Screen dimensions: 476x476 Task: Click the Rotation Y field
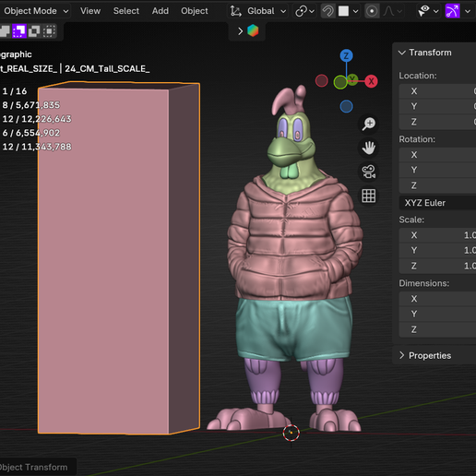click(437, 170)
